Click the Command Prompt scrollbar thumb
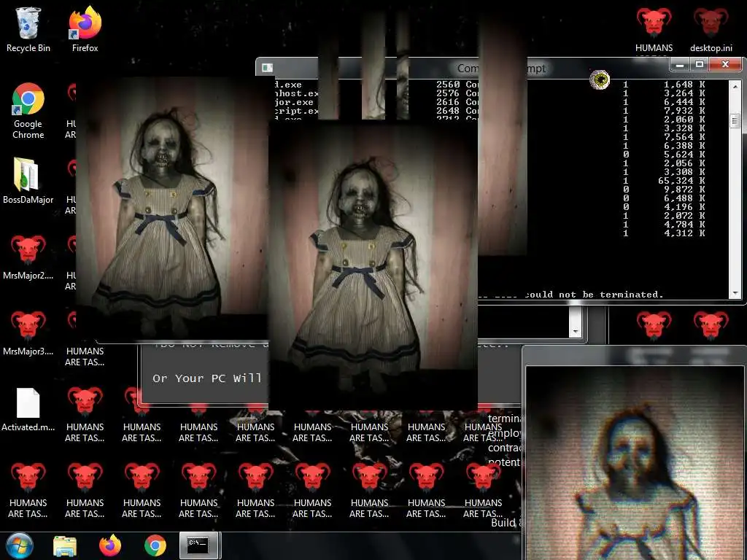This screenshot has height=560, width=747. (x=735, y=120)
